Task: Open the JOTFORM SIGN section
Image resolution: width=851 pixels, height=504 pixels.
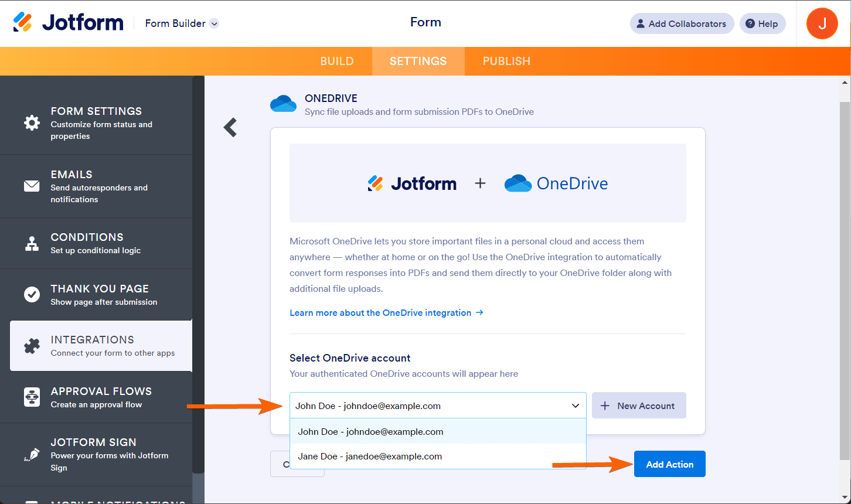Action: 96,455
